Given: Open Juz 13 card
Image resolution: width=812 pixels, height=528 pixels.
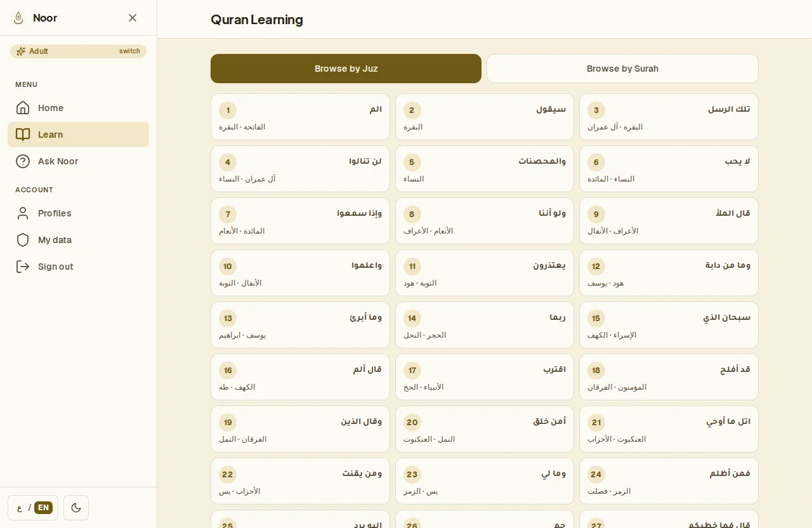Looking at the screenshot, I should [300, 325].
